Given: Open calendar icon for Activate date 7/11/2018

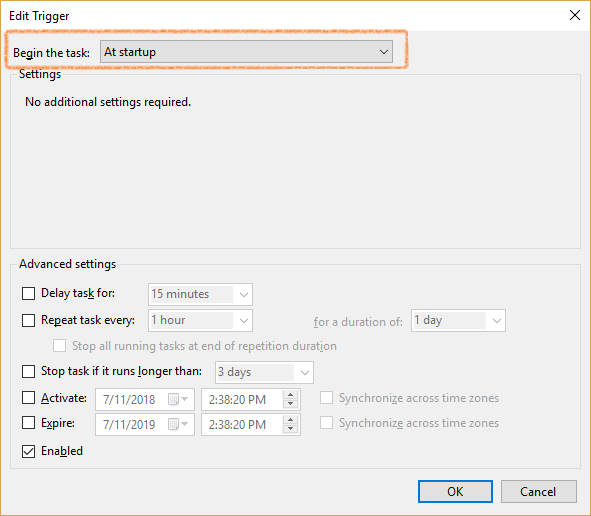Looking at the screenshot, I should coord(178,399).
